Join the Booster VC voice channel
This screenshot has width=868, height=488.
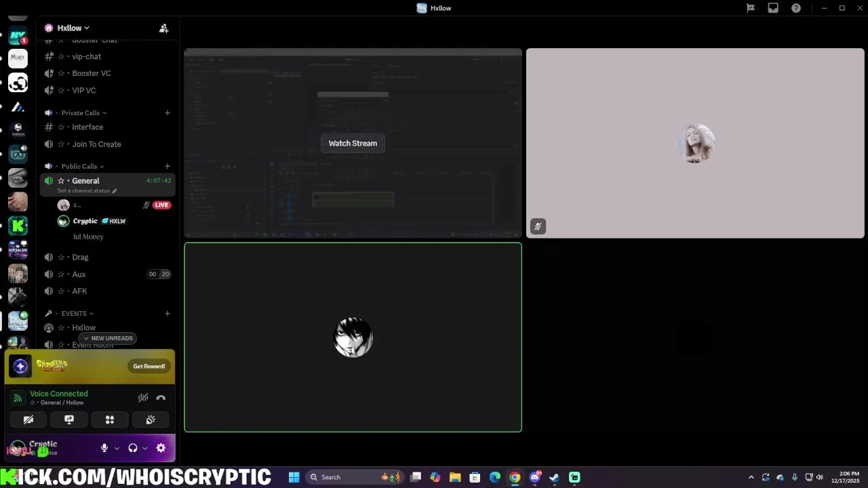[107, 73]
